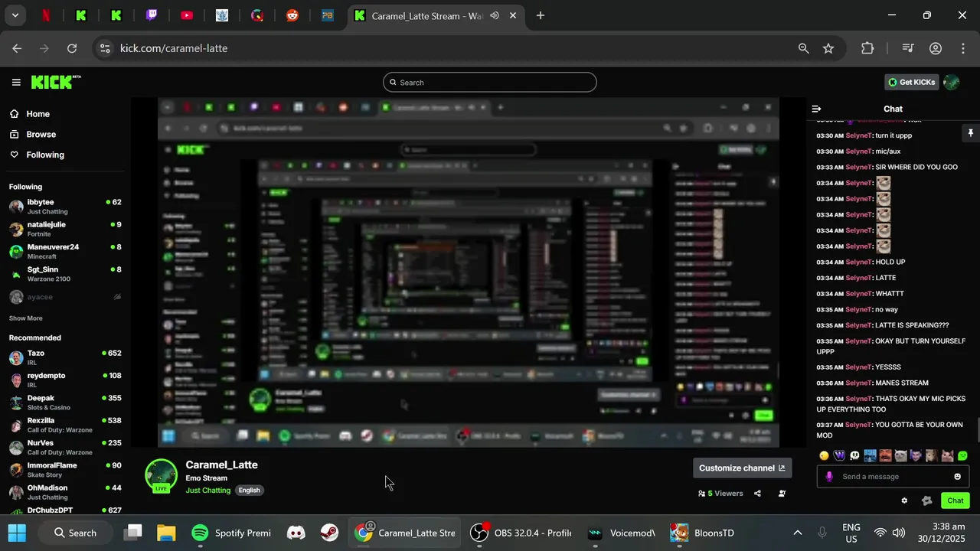
Task: Switch to the YouTube browser tab
Action: tap(187, 15)
